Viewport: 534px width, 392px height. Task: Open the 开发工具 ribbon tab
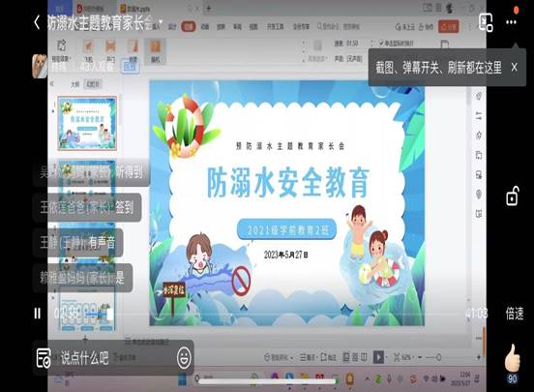275,26
